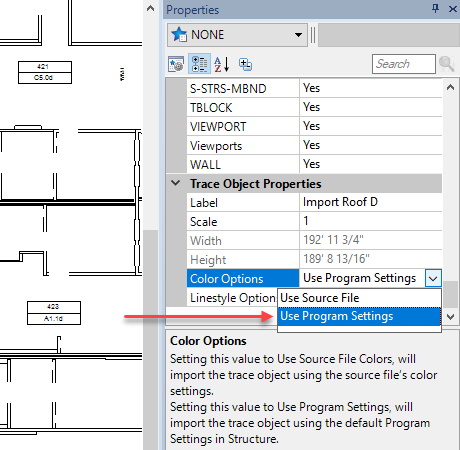
Task: Click the Properties panel title
Action: (x=193, y=10)
